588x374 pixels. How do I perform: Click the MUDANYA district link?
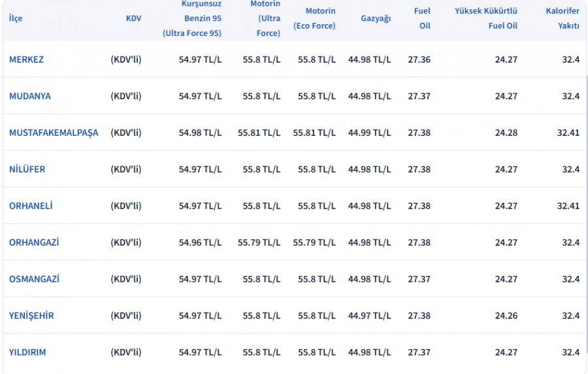tap(29, 96)
